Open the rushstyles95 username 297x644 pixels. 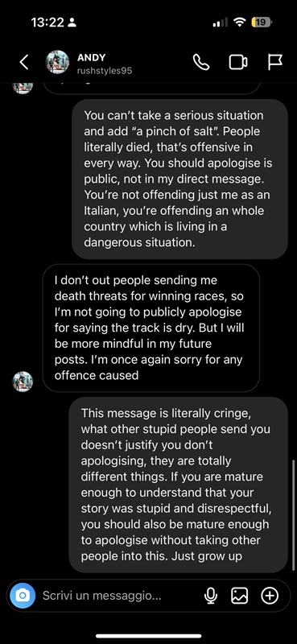pos(105,71)
